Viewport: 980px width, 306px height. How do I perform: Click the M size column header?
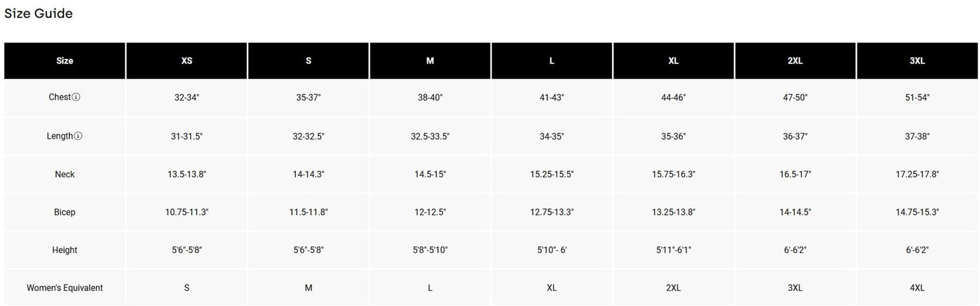pos(430,61)
